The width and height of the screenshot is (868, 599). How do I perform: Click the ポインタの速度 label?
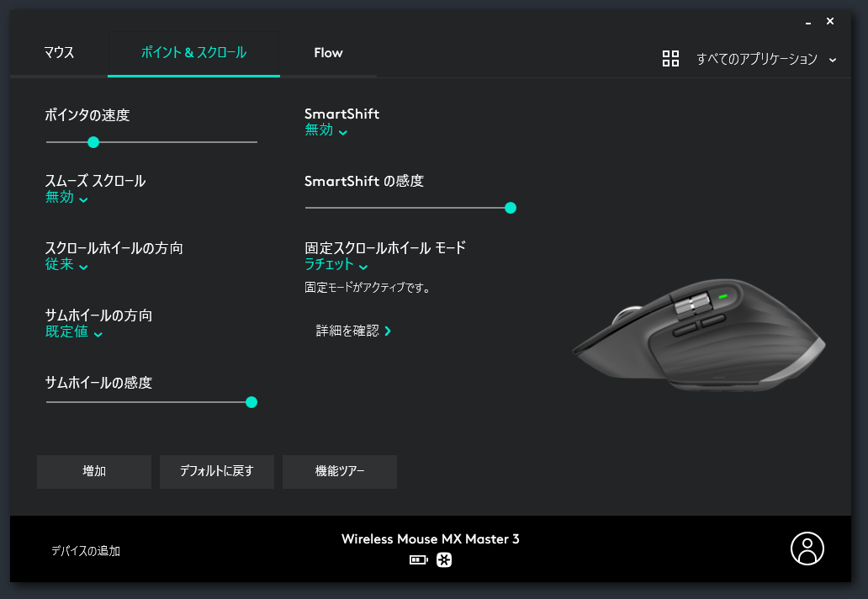87,115
